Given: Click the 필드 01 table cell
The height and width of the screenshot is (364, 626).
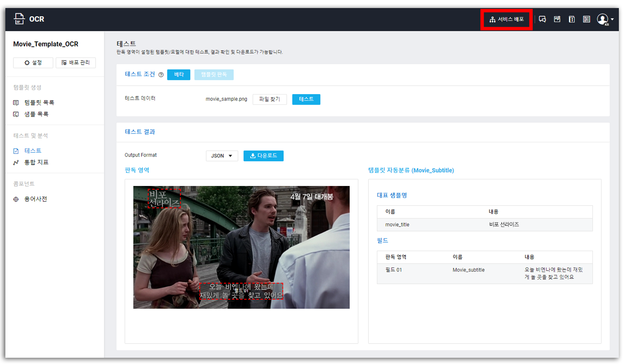Looking at the screenshot, I should (x=393, y=270).
